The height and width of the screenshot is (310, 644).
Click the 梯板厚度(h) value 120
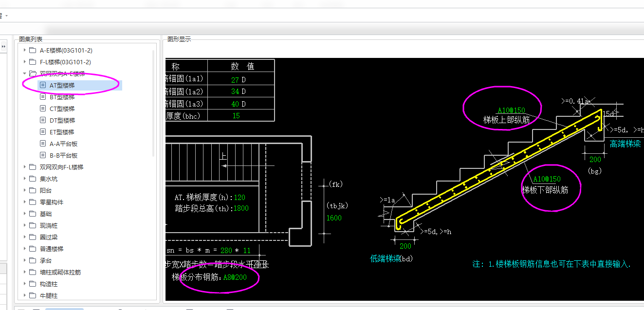click(x=239, y=198)
